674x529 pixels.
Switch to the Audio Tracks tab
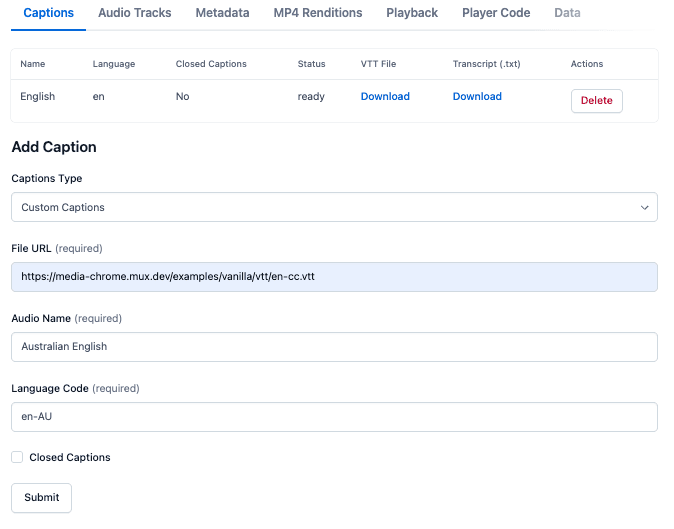[x=135, y=13]
